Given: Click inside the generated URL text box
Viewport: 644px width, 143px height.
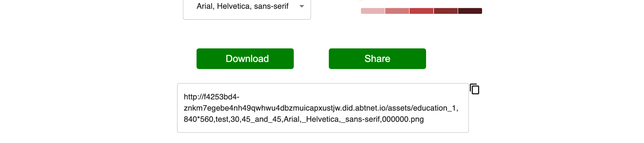Looking at the screenshot, I should click(x=323, y=108).
